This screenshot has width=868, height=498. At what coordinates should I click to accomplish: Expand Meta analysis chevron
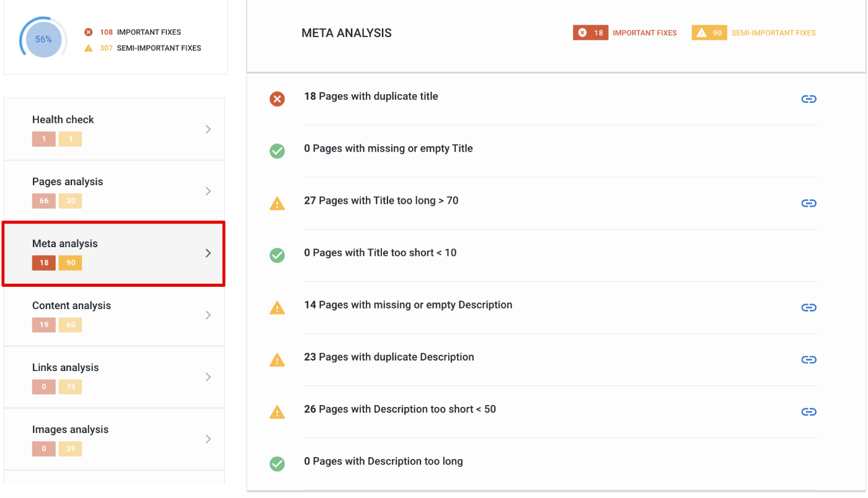coord(208,253)
